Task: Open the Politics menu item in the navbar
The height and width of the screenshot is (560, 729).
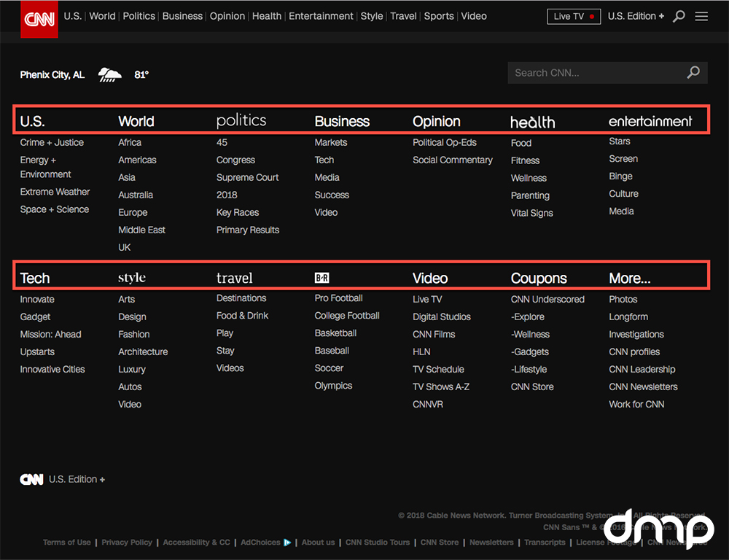Action: tap(139, 15)
